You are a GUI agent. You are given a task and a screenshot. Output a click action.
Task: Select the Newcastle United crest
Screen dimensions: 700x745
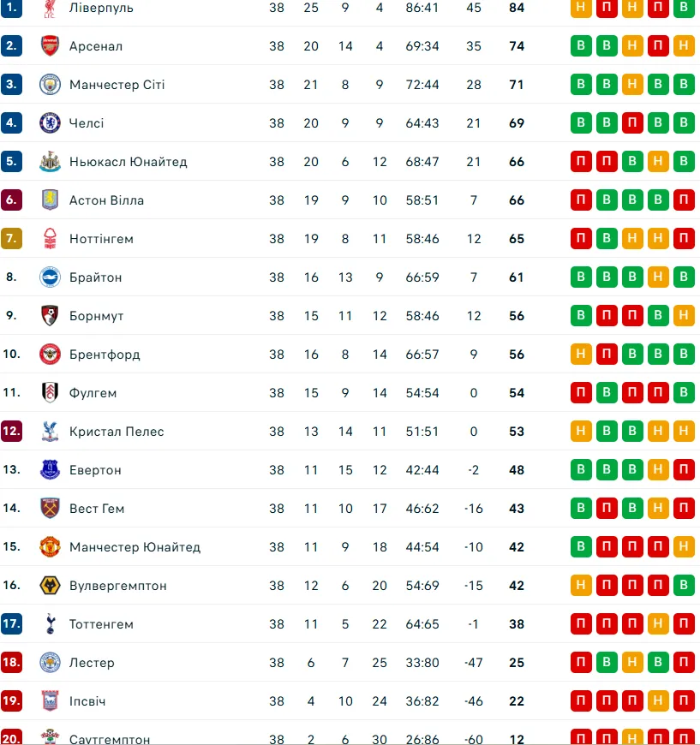[x=50, y=162]
